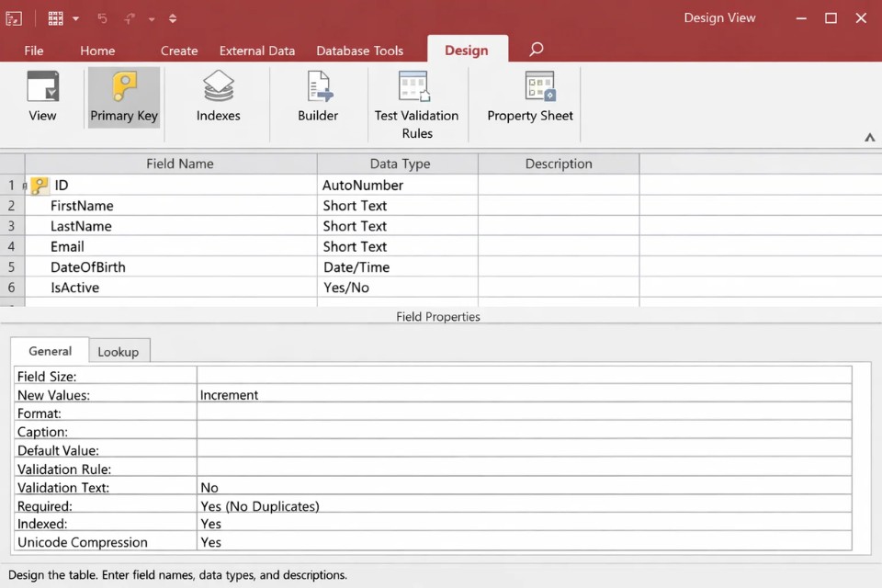
Task: Select row 6 using its row header
Action: coord(12,288)
